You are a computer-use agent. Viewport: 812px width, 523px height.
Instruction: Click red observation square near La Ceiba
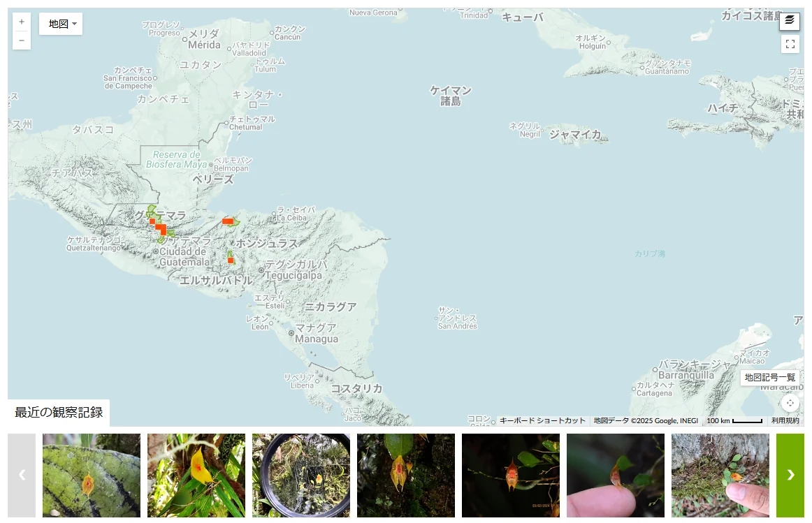[227, 221]
